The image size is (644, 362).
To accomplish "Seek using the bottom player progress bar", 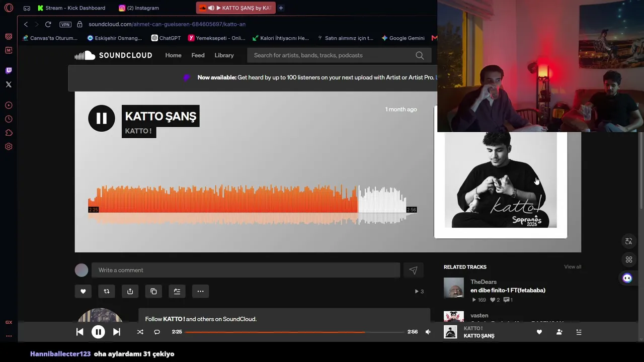I will (x=294, y=332).
